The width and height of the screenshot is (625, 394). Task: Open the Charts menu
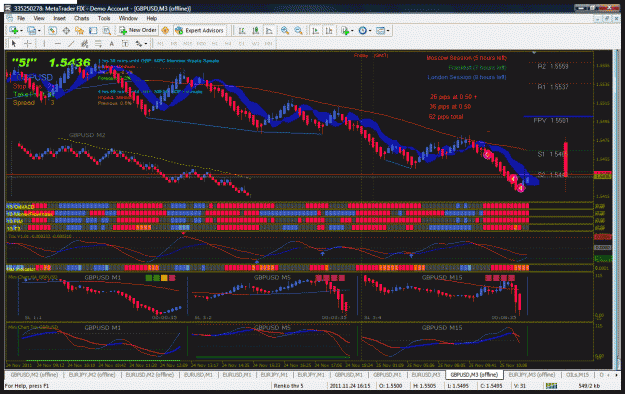(81, 18)
